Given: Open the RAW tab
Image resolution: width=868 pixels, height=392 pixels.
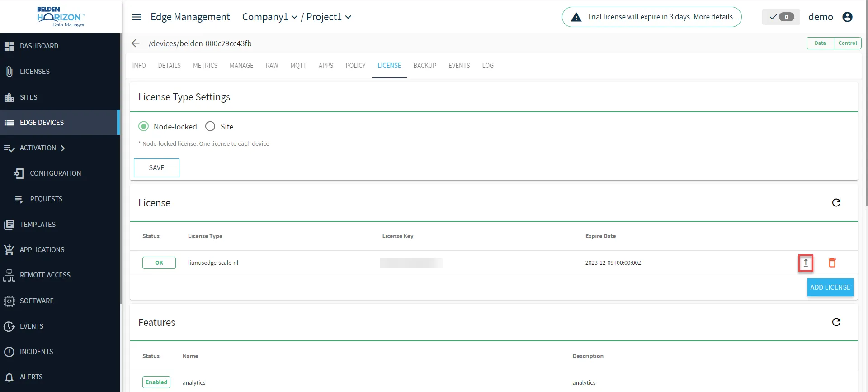Looking at the screenshot, I should [x=272, y=66].
